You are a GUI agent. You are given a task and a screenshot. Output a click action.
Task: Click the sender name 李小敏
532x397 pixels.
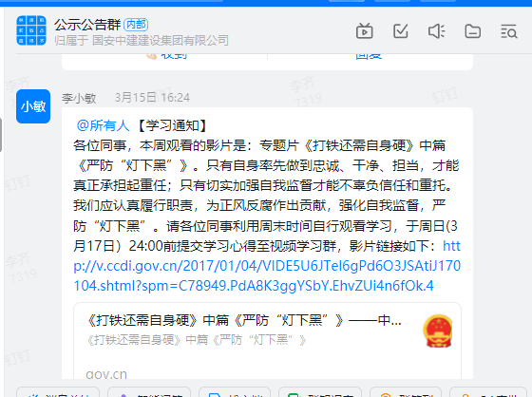pyautogui.click(x=79, y=98)
